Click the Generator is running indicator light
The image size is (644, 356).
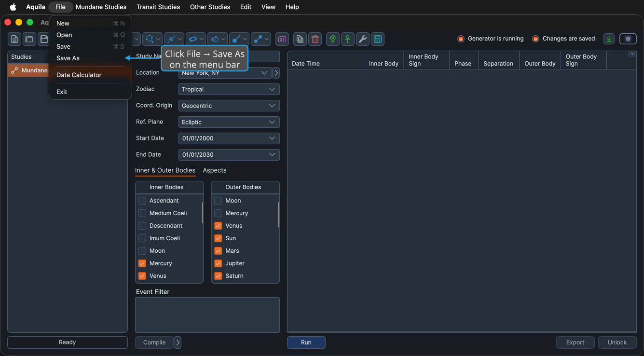[461, 39]
